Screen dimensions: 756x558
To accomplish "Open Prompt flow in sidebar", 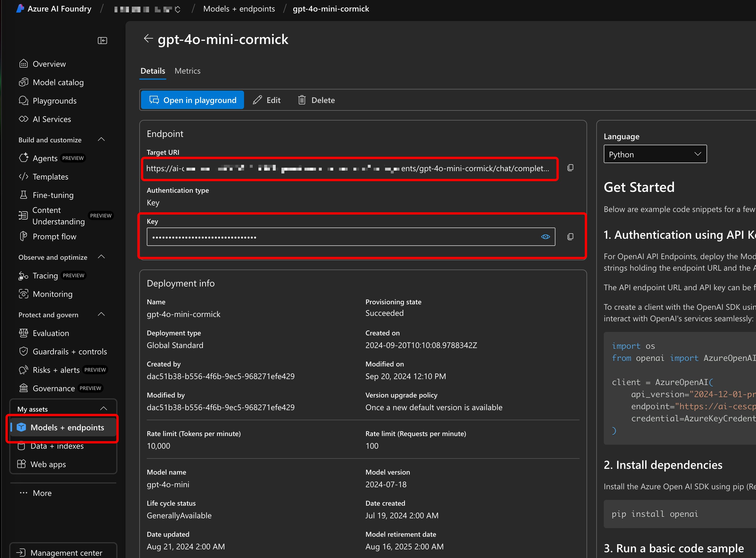I will click(54, 236).
